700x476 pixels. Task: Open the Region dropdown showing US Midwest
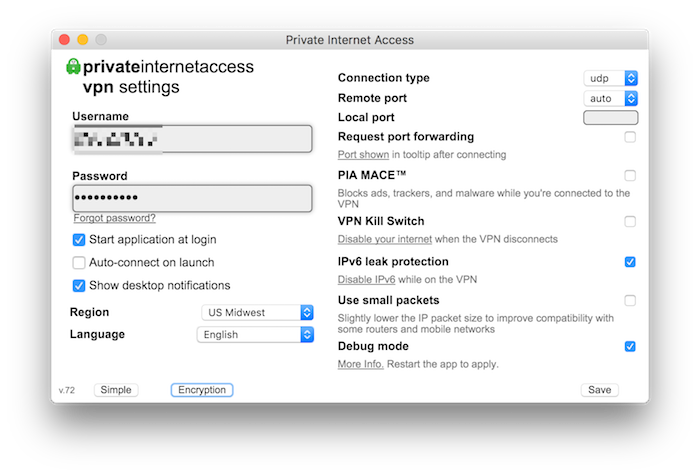click(x=258, y=312)
